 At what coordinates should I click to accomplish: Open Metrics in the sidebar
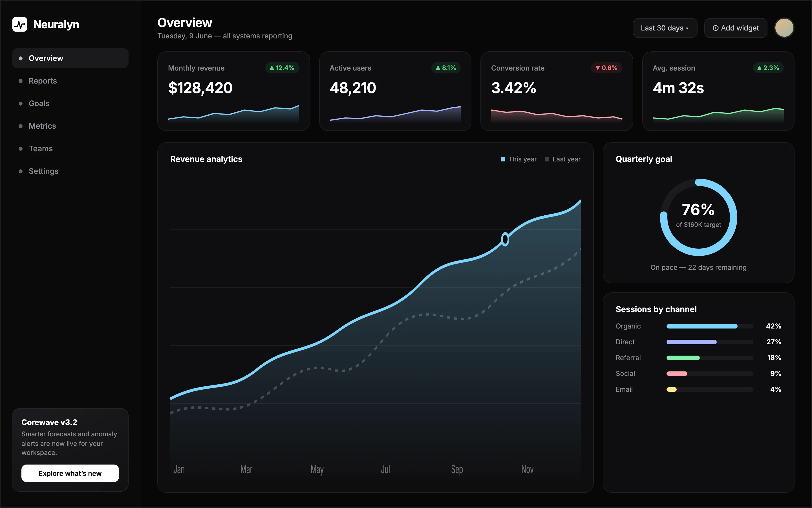[70, 126]
